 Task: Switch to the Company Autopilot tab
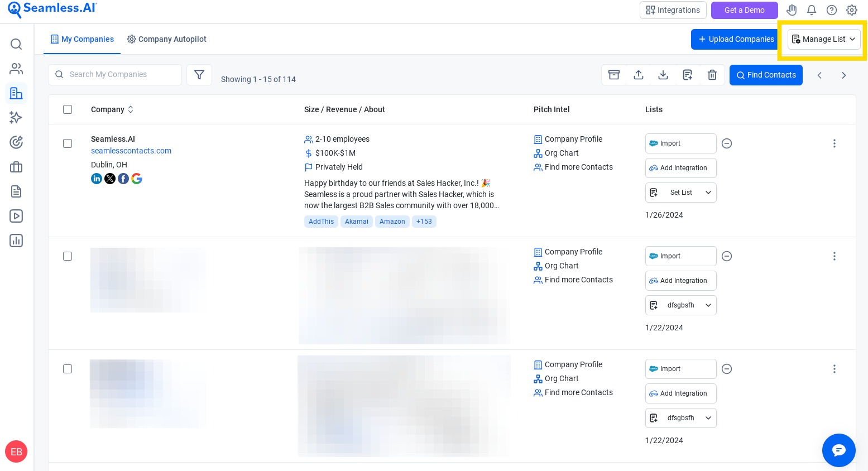point(167,39)
